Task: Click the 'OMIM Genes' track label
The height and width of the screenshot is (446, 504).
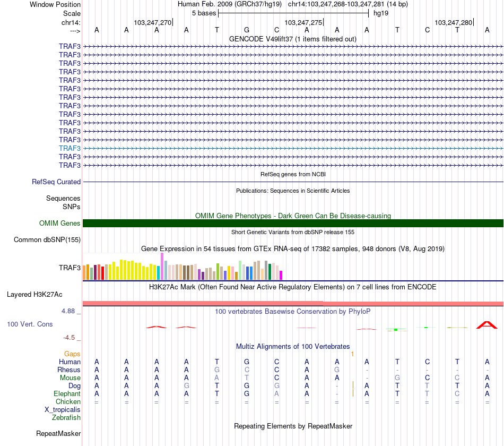Action: point(59,224)
